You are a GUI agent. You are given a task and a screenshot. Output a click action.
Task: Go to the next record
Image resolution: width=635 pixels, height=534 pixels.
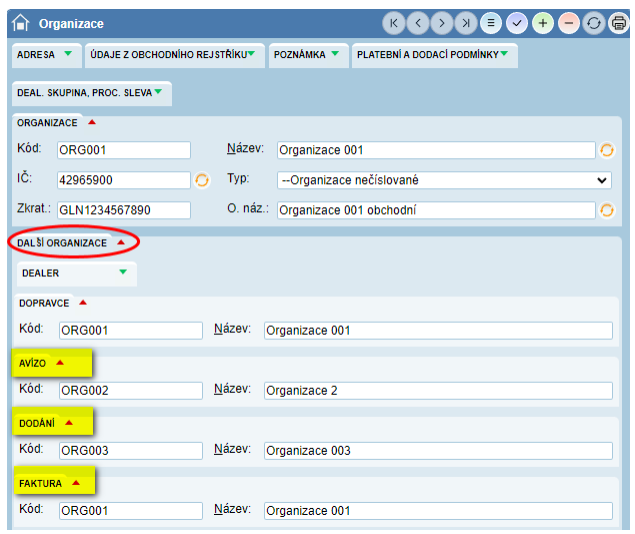442,23
